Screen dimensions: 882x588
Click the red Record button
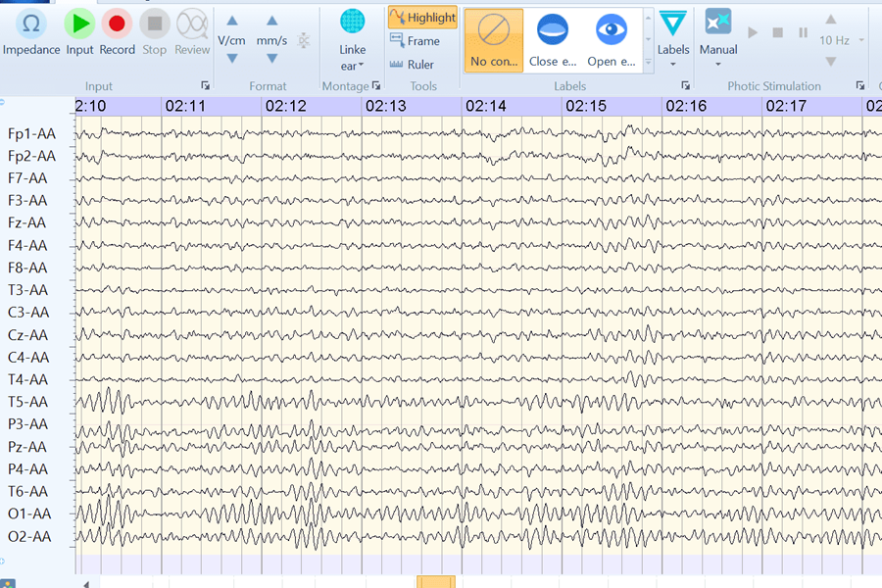(117, 33)
